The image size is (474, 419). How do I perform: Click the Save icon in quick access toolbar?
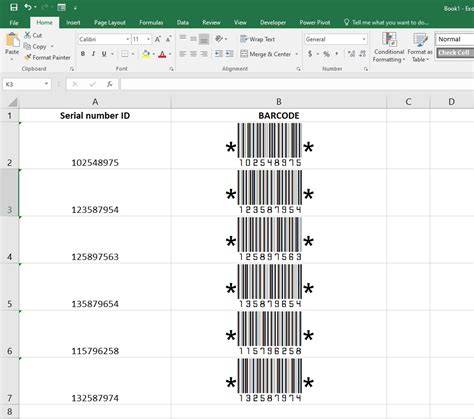pyautogui.click(x=14, y=7)
